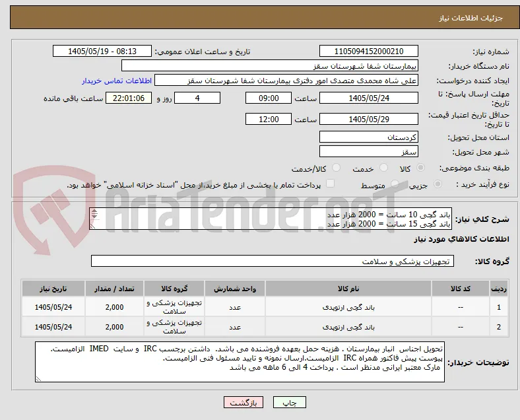Click the ردیف column header

pos(498,289)
